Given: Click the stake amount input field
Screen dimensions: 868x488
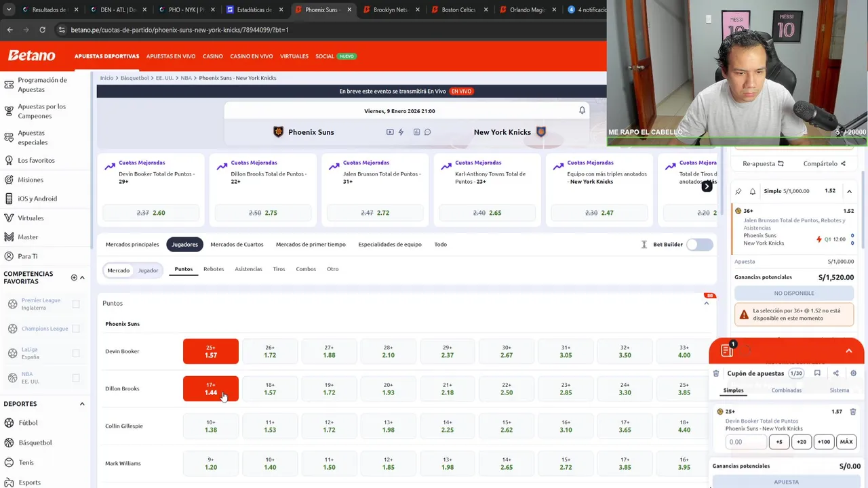Looking at the screenshot, I should [x=746, y=442].
